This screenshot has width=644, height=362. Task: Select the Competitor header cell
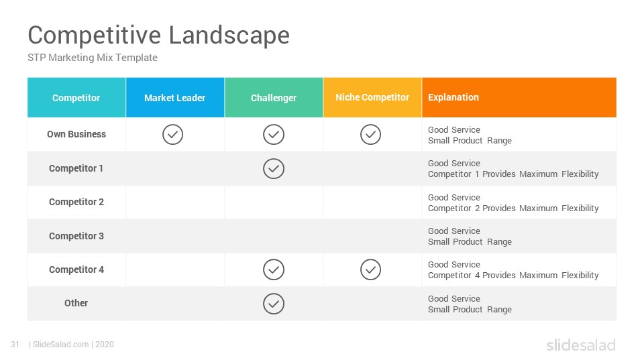coord(76,98)
